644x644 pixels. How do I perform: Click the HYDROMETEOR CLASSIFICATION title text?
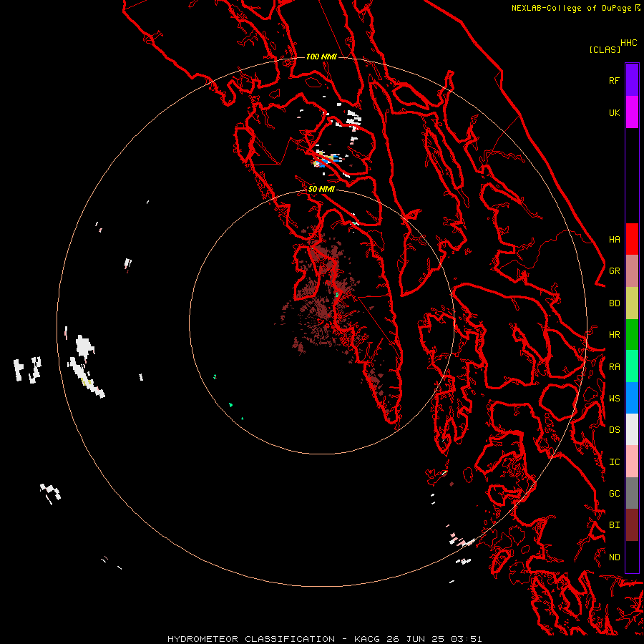(251, 639)
